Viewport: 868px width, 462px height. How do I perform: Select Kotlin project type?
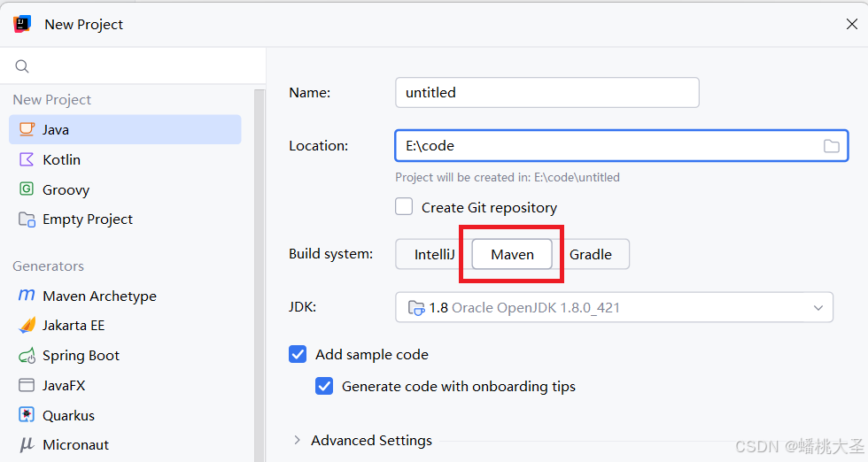(125, 159)
